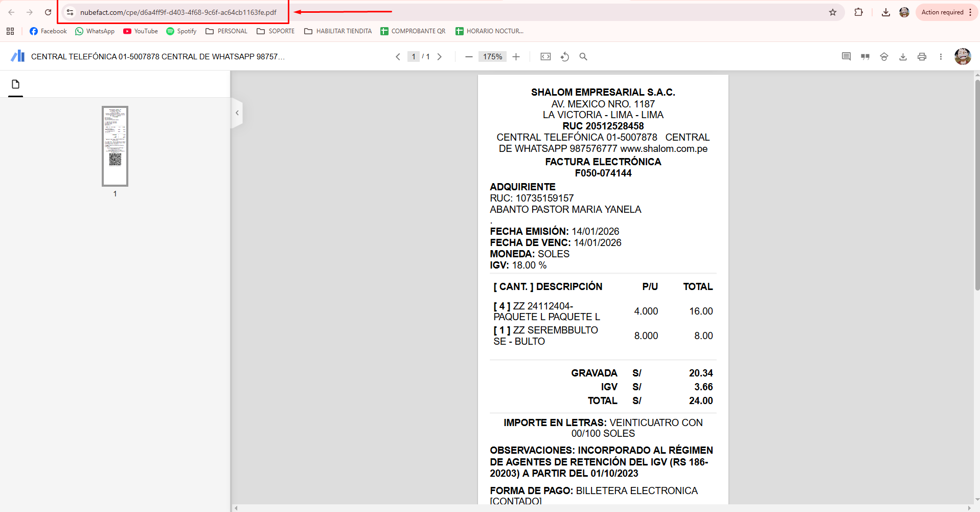980x512 pixels.
Task: Download the PDF from the viewer toolbar
Action: point(903,57)
